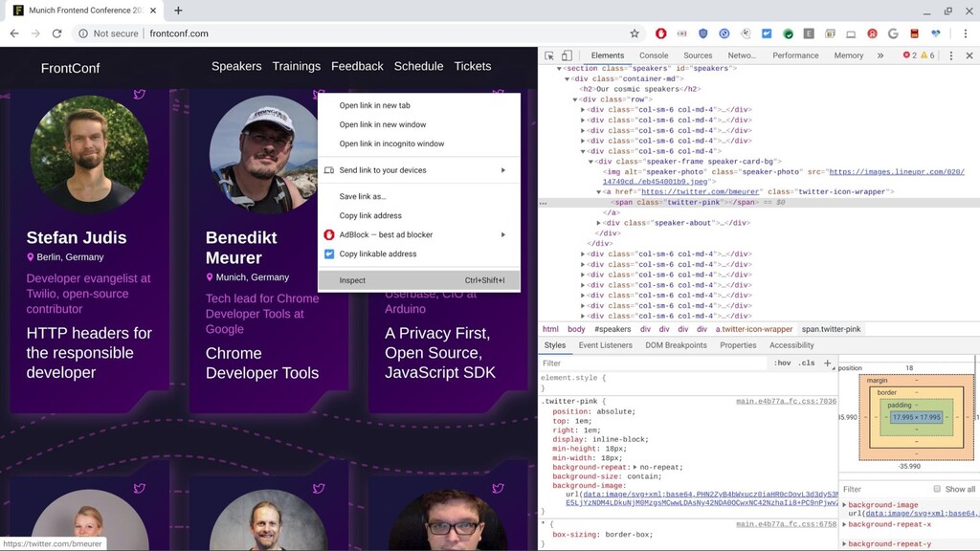Toggle the device toolbar icon
The image size is (980, 551).
pyautogui.click(x=567, y=55)
